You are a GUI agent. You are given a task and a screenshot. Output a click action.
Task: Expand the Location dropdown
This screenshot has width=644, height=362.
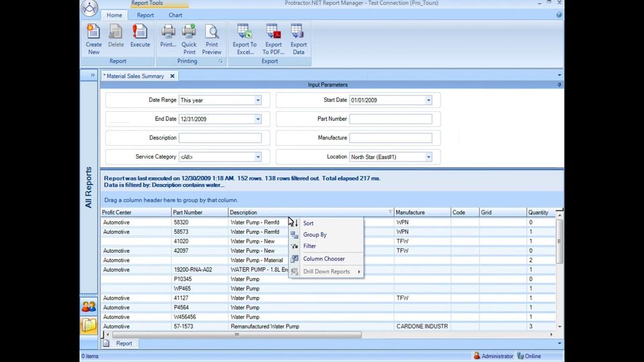click(429, 157)
